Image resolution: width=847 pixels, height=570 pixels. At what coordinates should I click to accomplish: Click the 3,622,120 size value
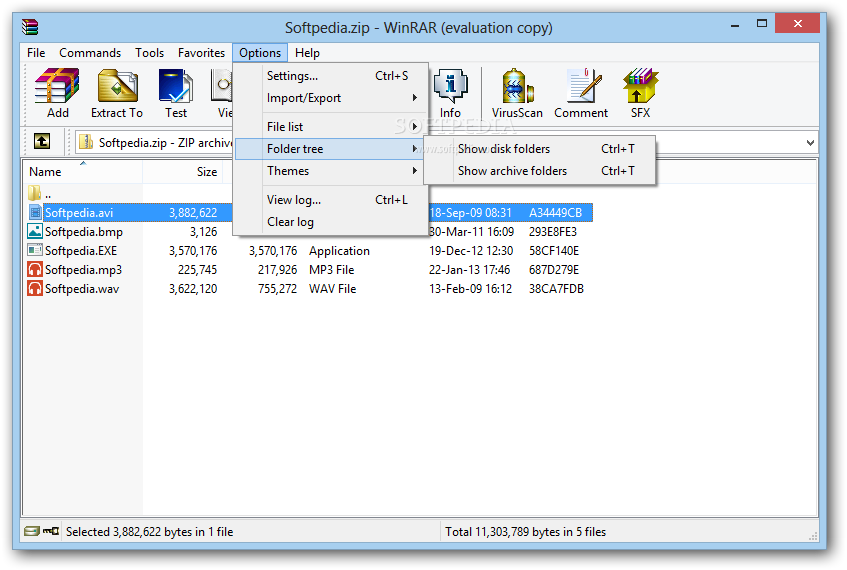[193, 289]
